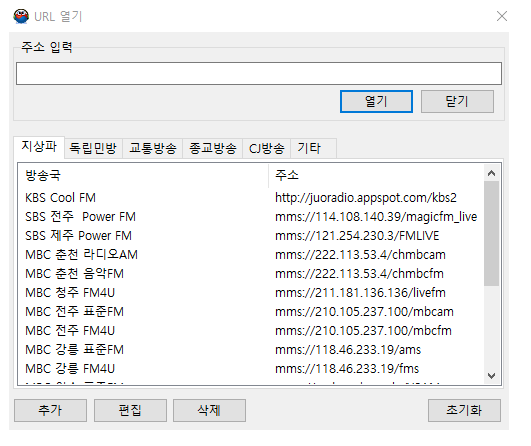The width and height of the screenshot is (531, 446).
Task: Switch to the 지상파 tab
Action: tap(39, 147)
